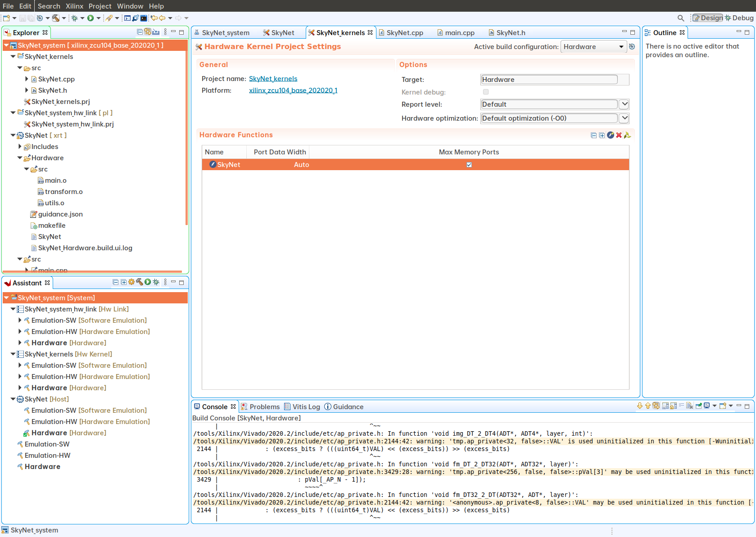Switch to SkyNet_system editor tab
This screenshot has height=537, width=756.
(x=222, y=33)
